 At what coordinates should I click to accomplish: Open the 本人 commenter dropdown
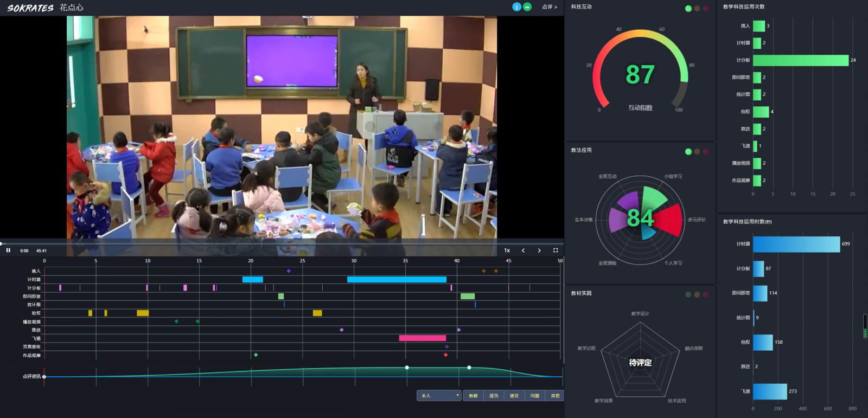pos(439,396)
